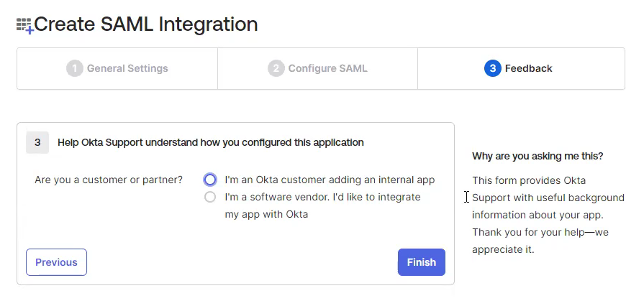Viewport: 644px width, 301px height.
Task: Click the "integrate my app with Okta" label
Action: (322, 205)
